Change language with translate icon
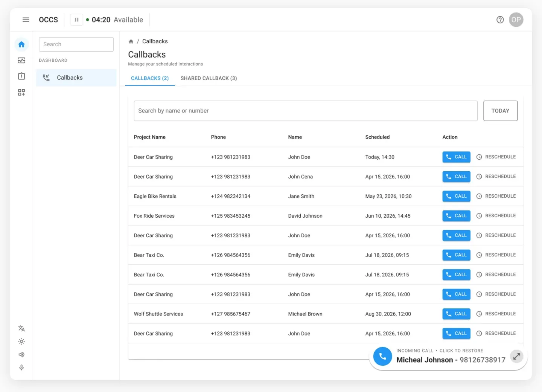 pos(21,328)
